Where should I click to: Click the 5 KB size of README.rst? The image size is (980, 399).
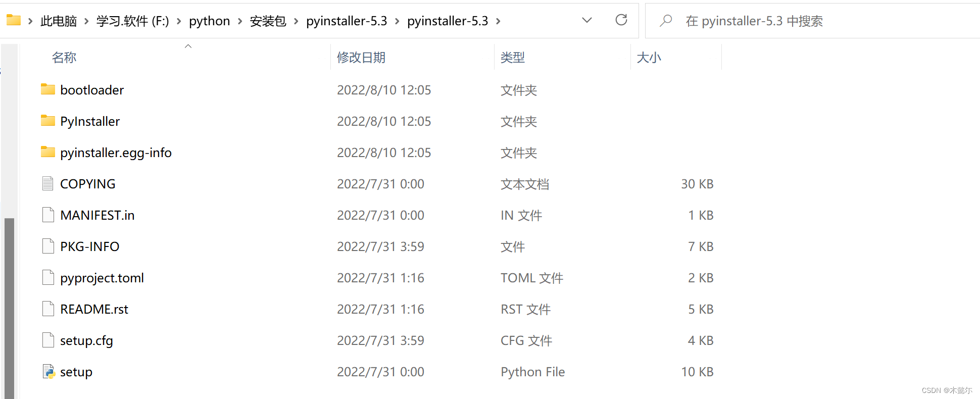[701, 309]
